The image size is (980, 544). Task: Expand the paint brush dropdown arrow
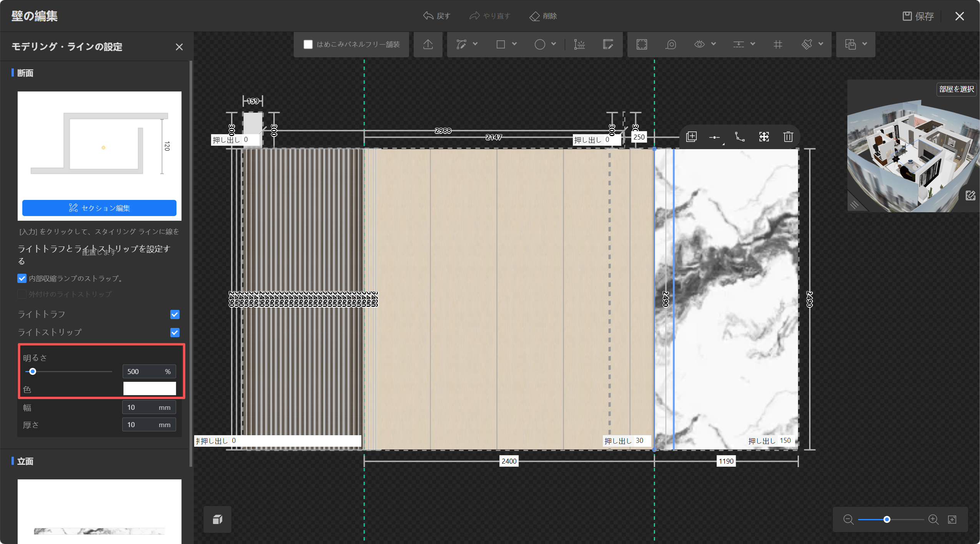click(x=821, y=44)
